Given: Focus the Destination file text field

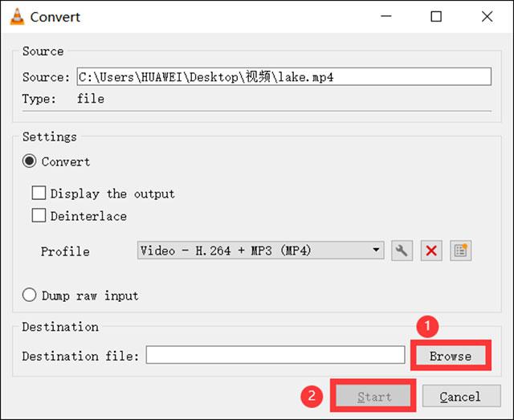Looking at the screenshot, I should (275, 356).
